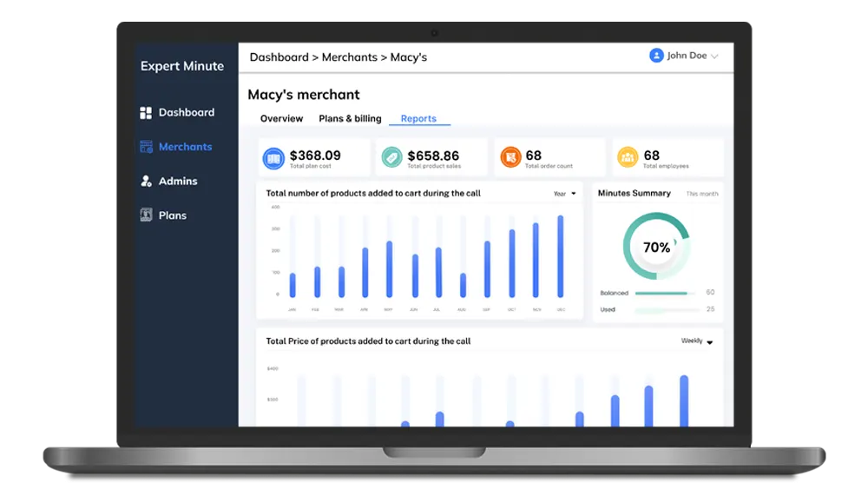Click the orange Total order count icon
Viewport: 868px width, 483px height.
[x=510, y=157]
